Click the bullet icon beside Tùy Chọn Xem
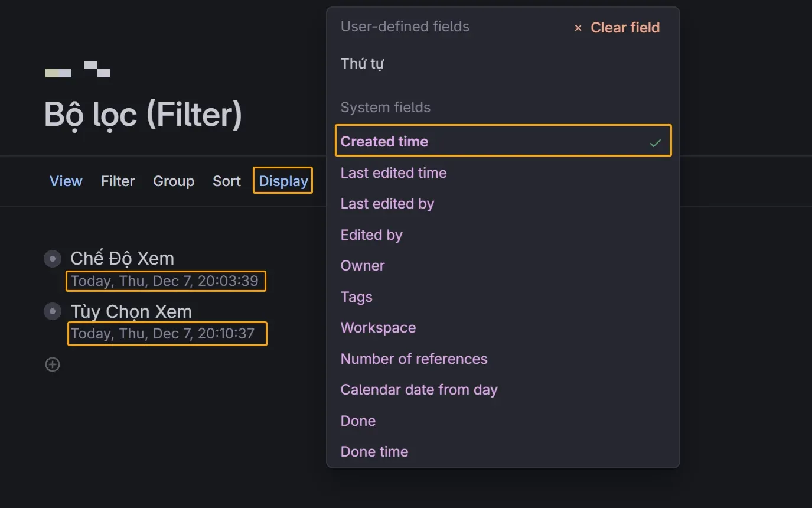812x508 pixels. pyautogui.click(x=53, y=311)
